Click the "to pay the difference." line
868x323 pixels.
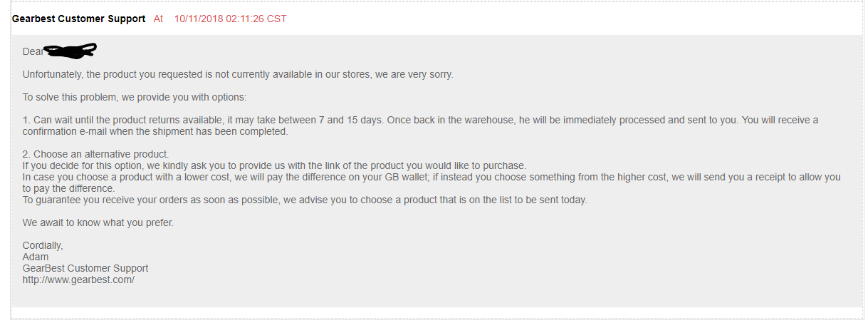[x=69, y=188]
